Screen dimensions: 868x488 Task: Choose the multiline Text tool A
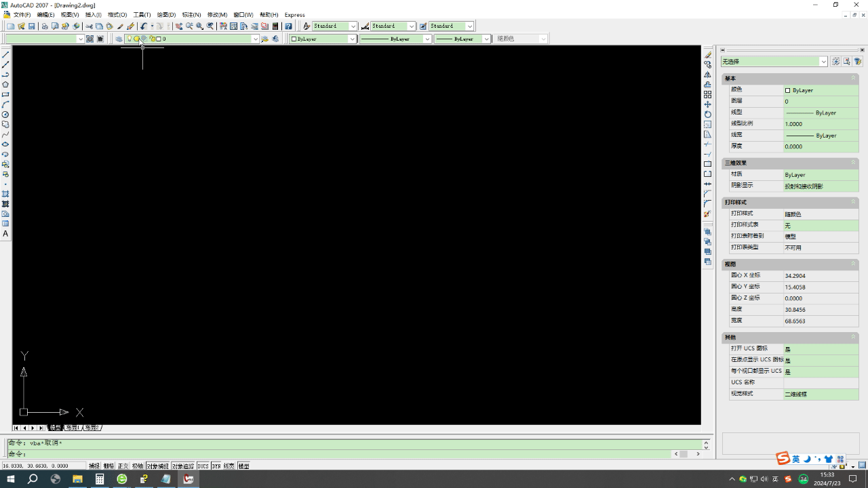coord(5,234)
